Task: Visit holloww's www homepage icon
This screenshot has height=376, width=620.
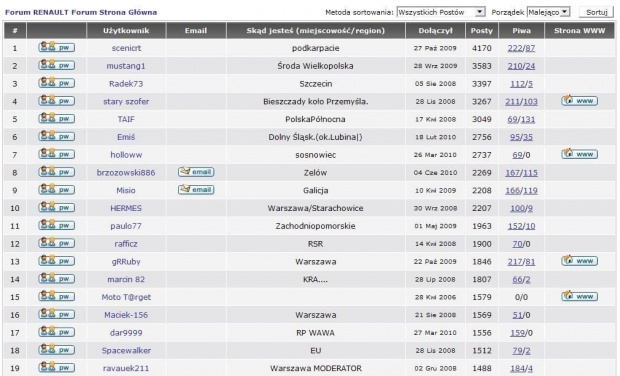Action: click(579, 154)
